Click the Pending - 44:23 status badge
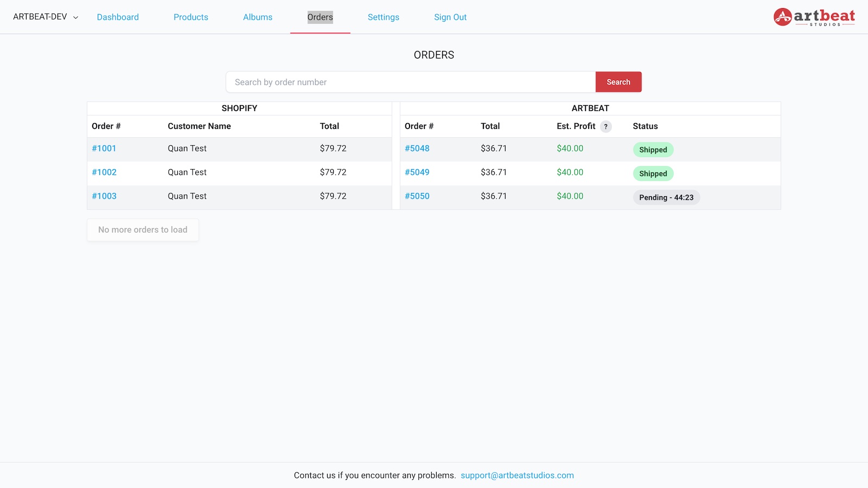The width and height of the screenshot is (868, 488). (x=666, y=197)
